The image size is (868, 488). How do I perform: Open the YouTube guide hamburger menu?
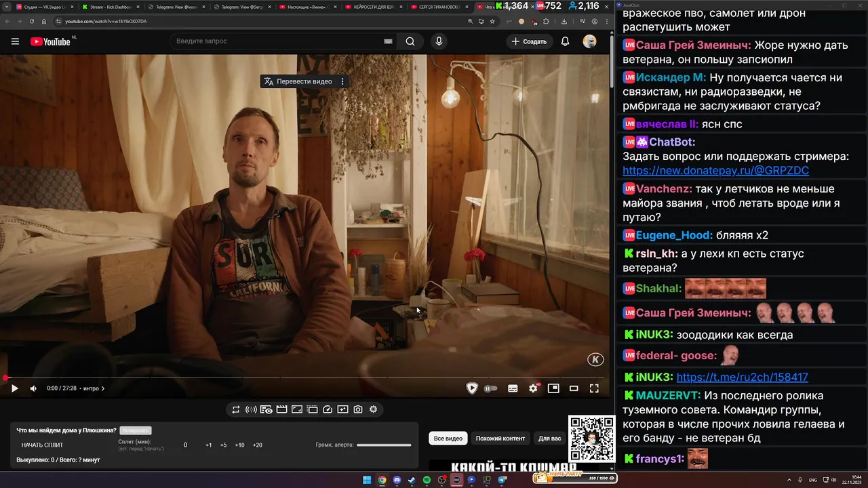pos(15,41)
